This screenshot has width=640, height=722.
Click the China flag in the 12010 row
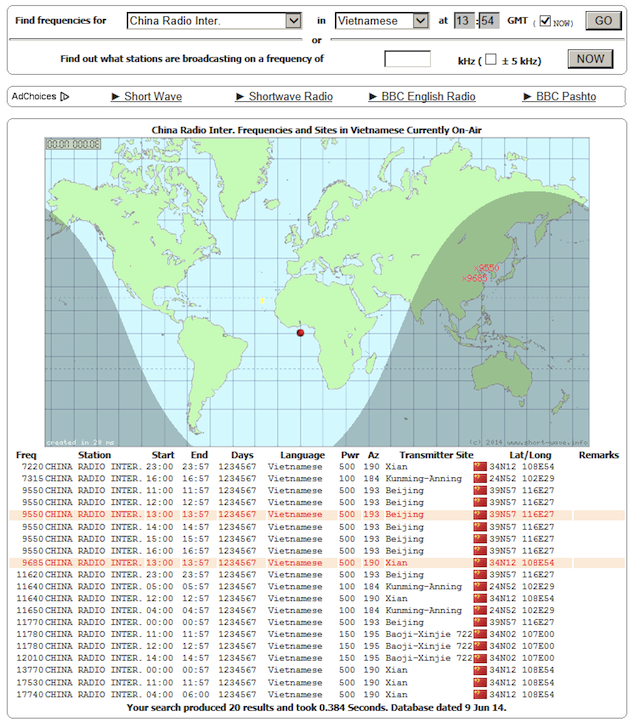click(x=480, y=658)
